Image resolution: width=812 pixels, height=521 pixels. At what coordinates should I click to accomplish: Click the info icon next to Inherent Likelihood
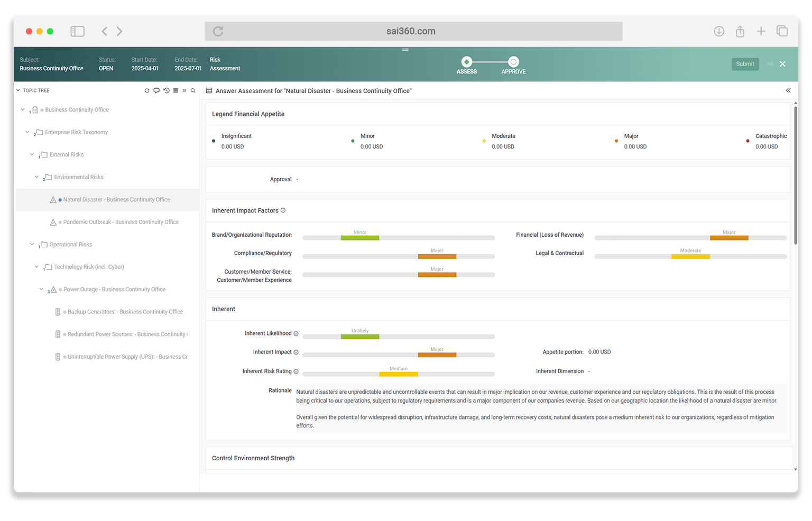pos(296,334)
